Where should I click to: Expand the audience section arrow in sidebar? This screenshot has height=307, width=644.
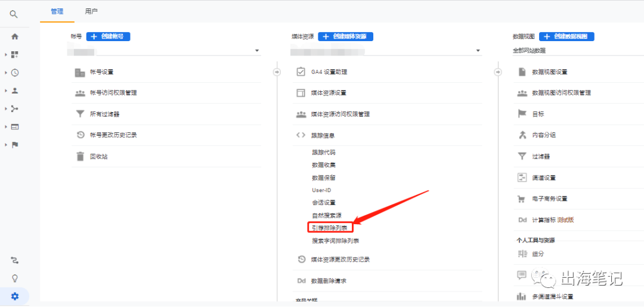tap(6, 91)
